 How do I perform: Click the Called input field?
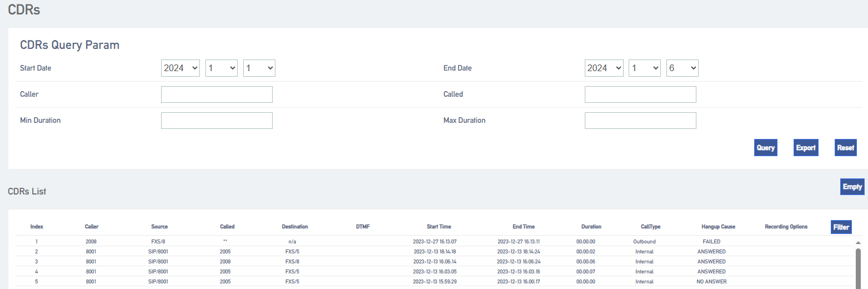(640, 94)
